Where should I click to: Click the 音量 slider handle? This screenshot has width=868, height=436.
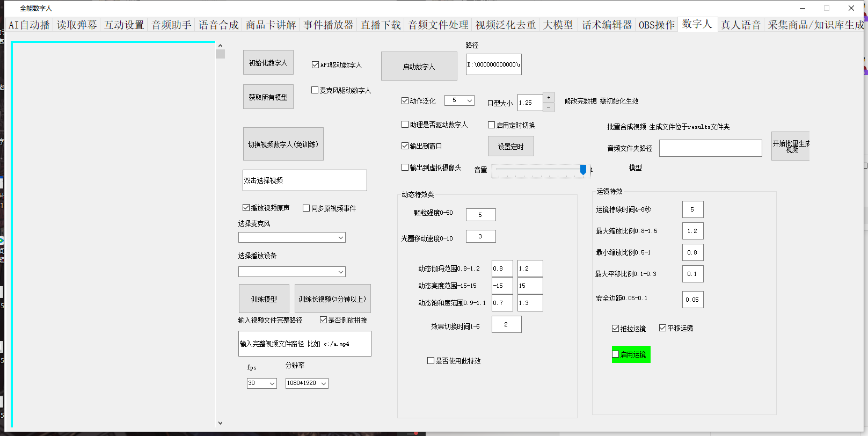(x=583, y=170)
